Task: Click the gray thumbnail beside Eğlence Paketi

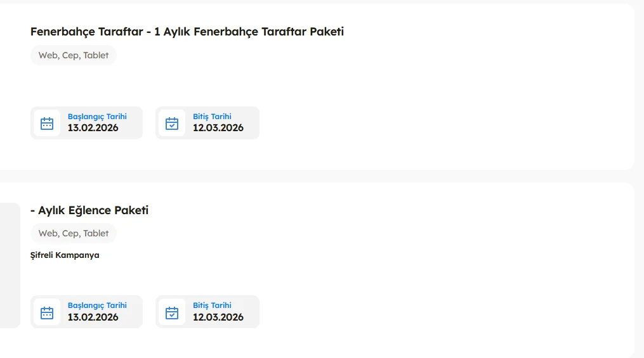Action: click(x=10, y=265)
